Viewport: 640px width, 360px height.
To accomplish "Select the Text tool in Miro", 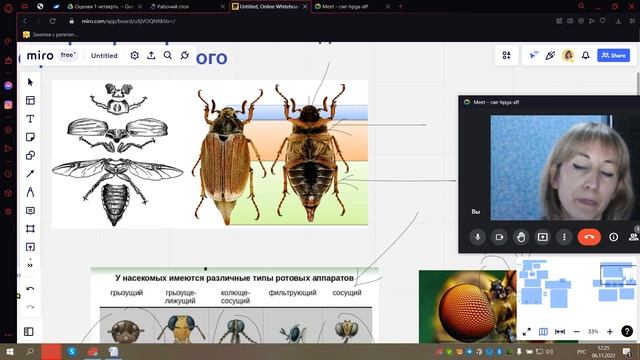I will click(30, 119).
